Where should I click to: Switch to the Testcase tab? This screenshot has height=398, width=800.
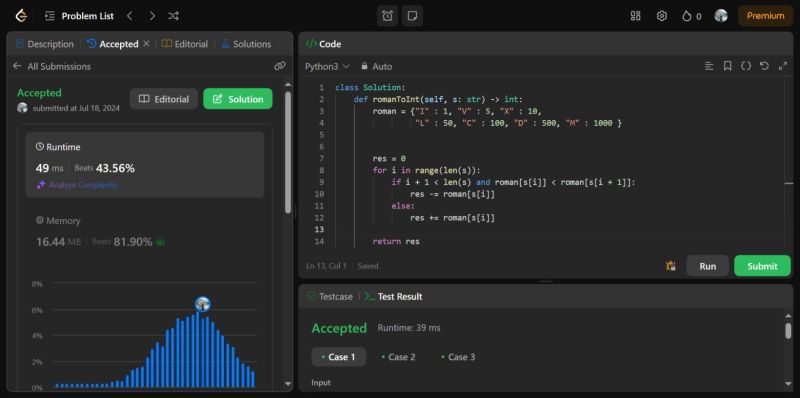coord(330,296)
